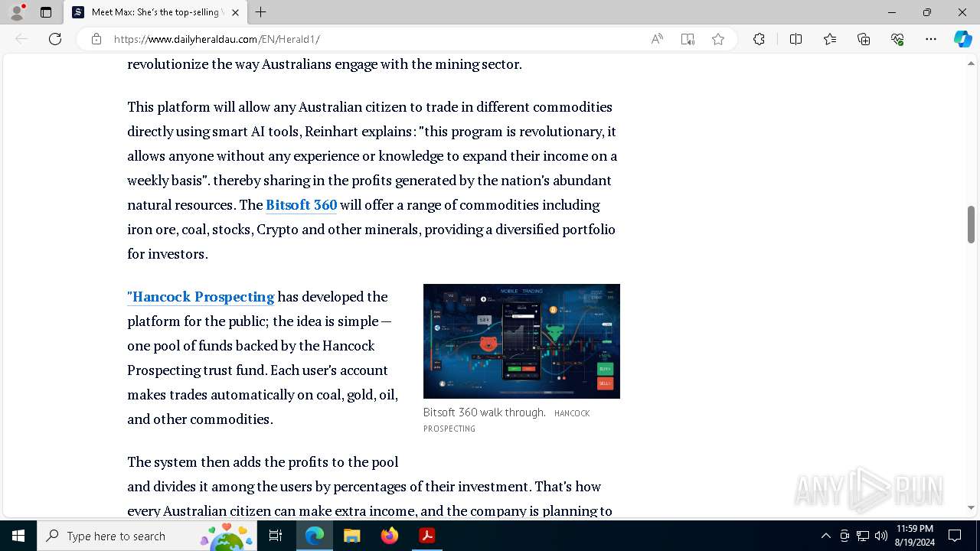The width and height of the screenshot is (980, 551).
Task: Close the Meet Max tab
Action: click(235, 12)
